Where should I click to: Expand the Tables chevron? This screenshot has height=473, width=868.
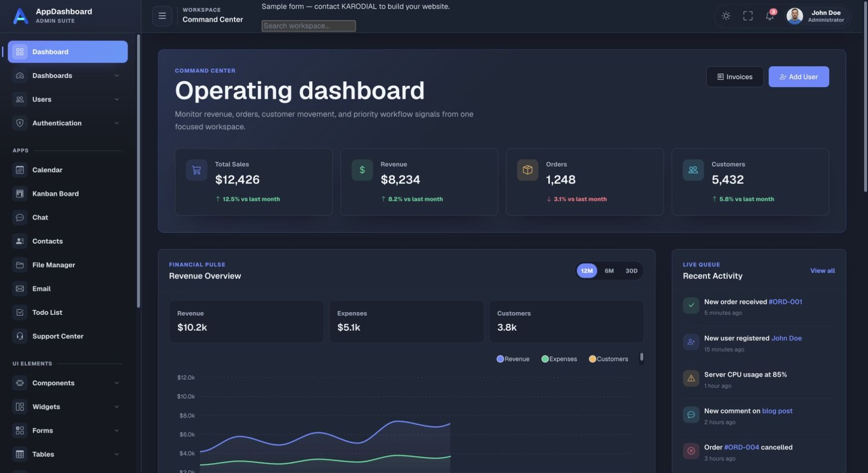(x=117, y=454)
